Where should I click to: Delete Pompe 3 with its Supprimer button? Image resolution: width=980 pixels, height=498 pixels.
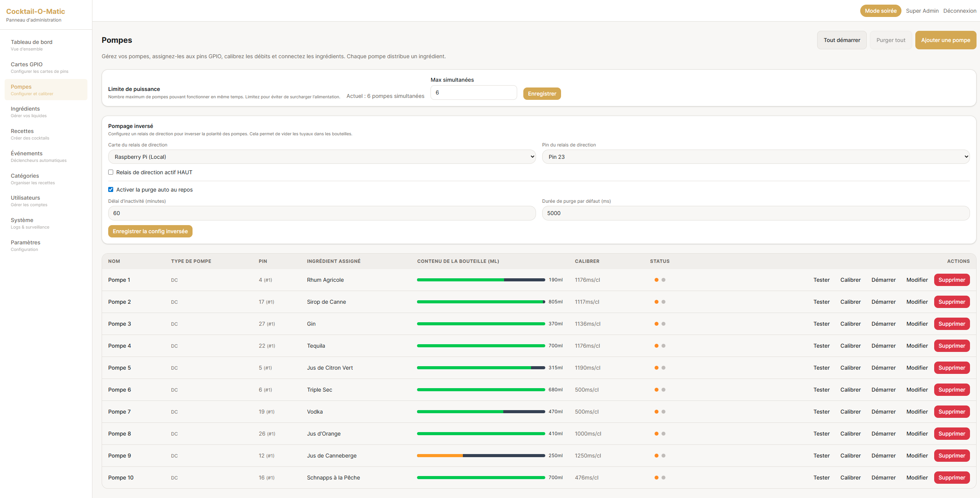tap(952, 324)
